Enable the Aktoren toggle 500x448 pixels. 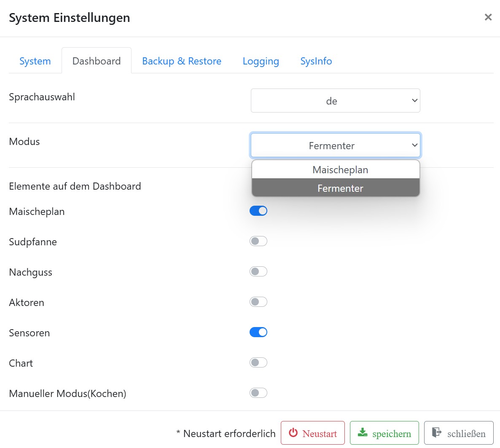pyautogui.click(x=258, y=302)
